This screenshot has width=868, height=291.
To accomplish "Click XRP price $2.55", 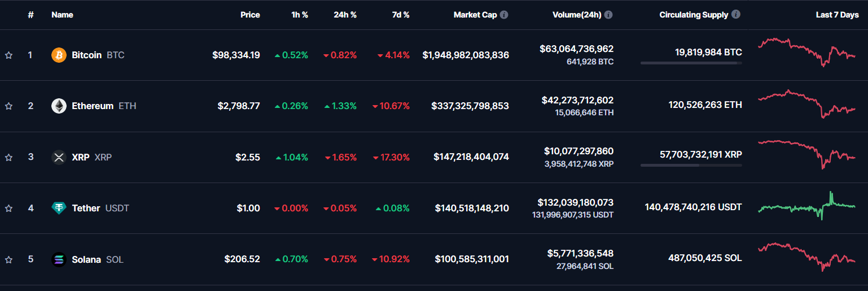I will point(248,157).
